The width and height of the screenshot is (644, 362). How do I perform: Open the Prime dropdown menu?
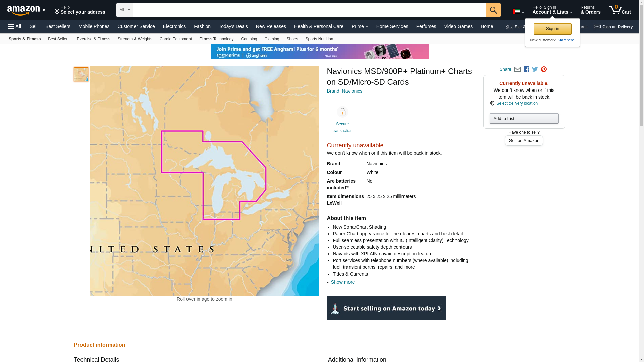(x=360, y=26)
